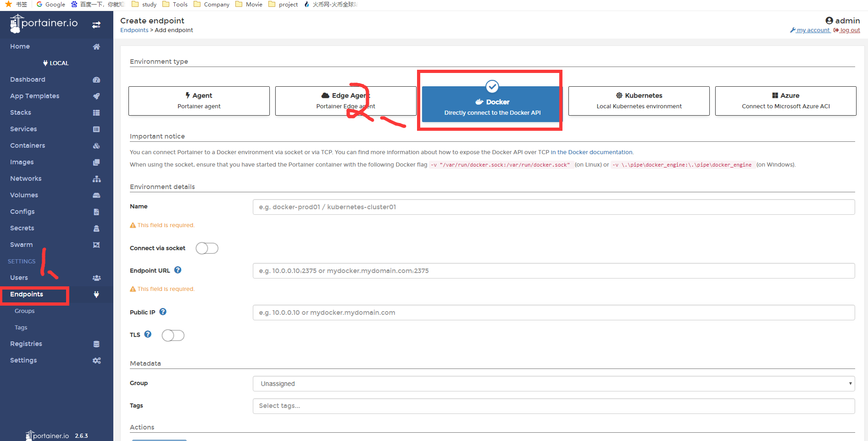Show the Public IP help tooltip icon
Image resolution: width=868 pixels, height=441 pixels.
[163, 312]
